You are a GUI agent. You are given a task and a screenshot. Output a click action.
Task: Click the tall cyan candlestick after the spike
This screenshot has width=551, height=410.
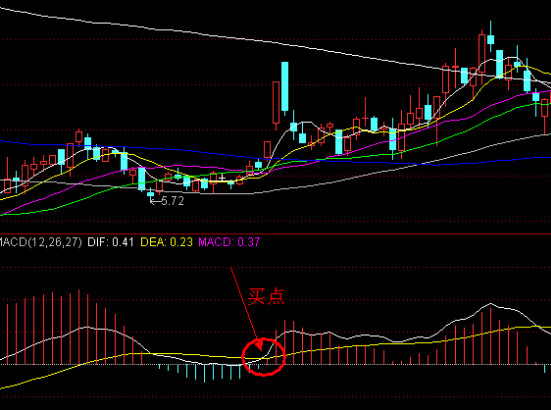click(x=285, y=86)
